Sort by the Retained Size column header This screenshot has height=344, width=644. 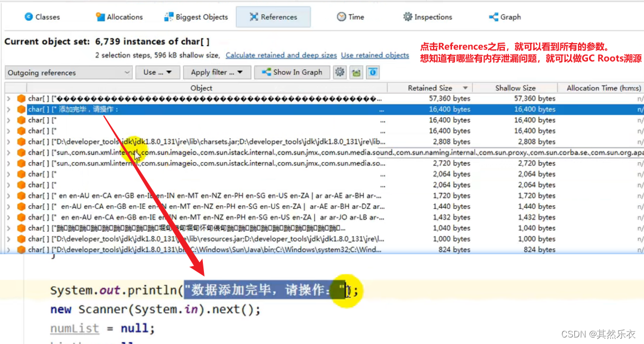[430, 87]
